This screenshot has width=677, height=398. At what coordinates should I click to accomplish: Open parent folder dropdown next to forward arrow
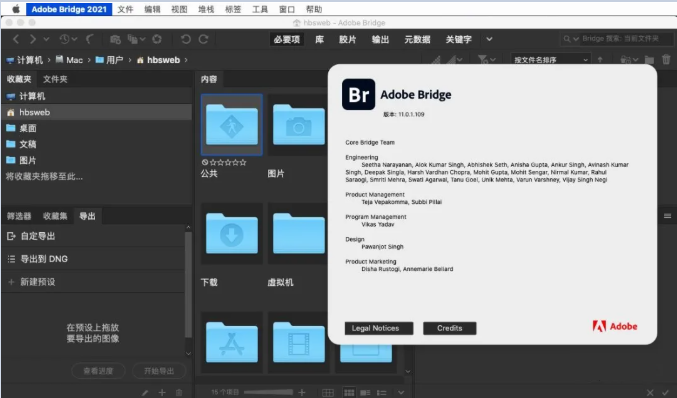tap(46, 39)
